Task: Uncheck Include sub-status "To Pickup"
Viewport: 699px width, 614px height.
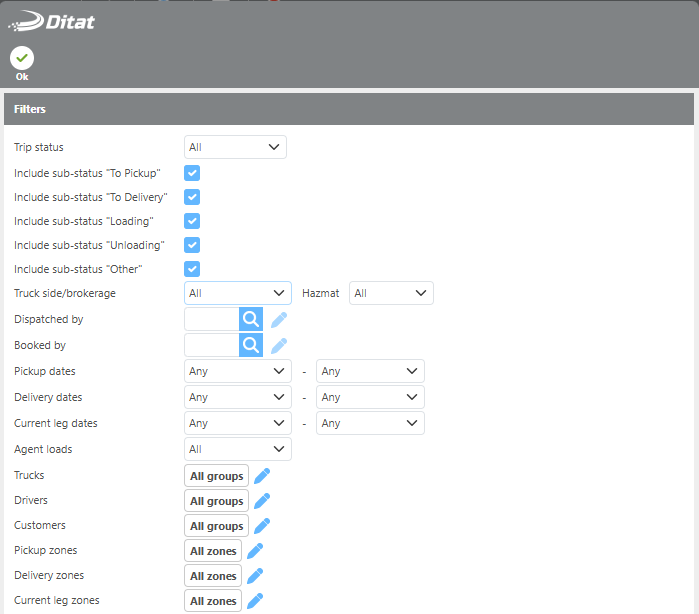Action: click(192, 173)
